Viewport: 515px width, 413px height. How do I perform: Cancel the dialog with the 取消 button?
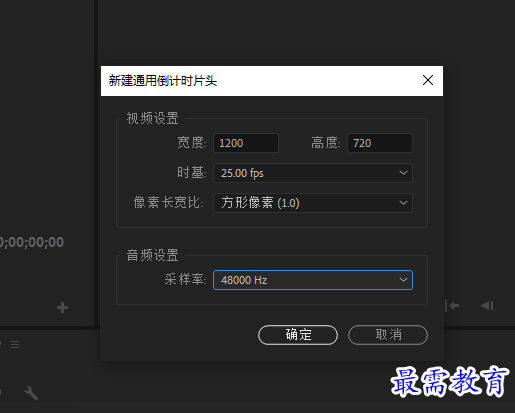388,335
